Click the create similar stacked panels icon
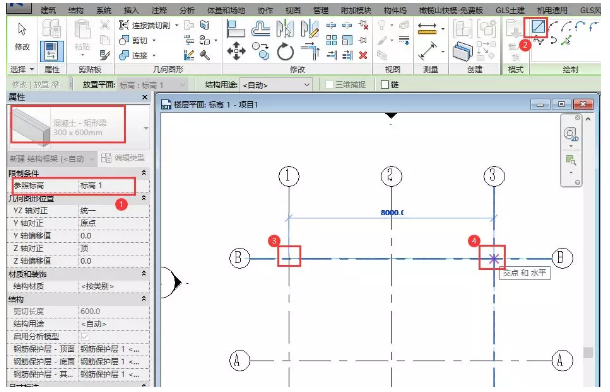Screen dimensions: 610x392 [463, 51]
